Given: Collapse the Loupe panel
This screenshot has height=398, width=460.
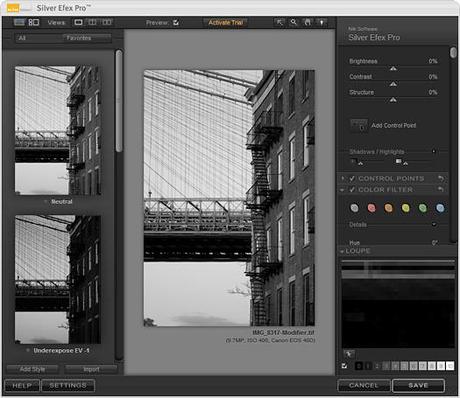Looking at the screenshot, I should coord(342,251).
